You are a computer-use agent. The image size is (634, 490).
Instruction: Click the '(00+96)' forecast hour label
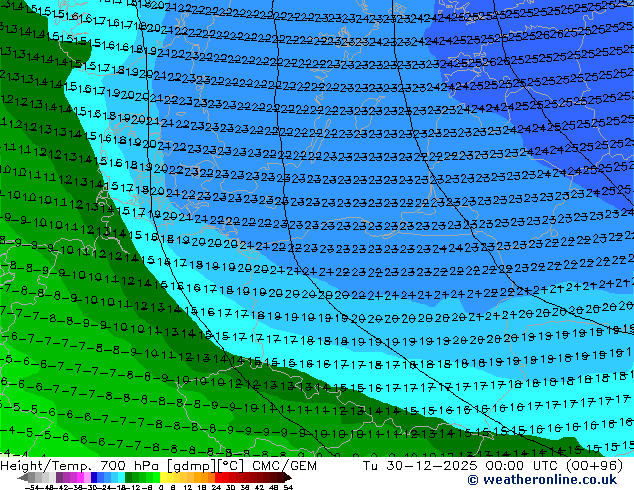click(596, 466)
